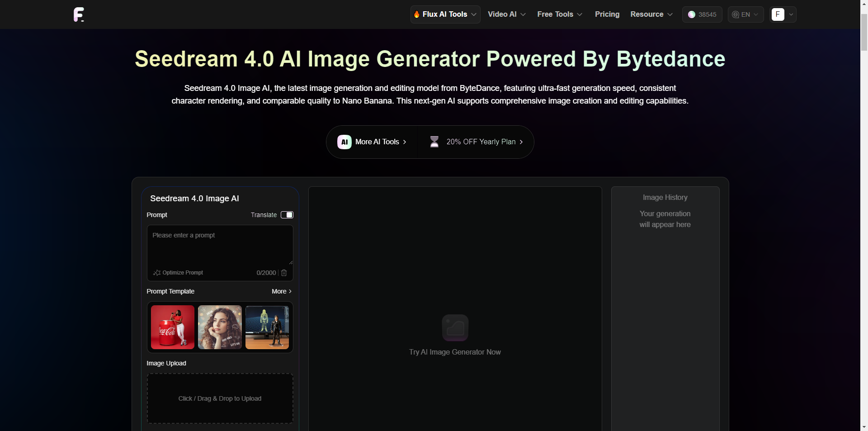
Task: Click the Optimize Prompt sparkle icon
Action: click(x=157, y=273)
